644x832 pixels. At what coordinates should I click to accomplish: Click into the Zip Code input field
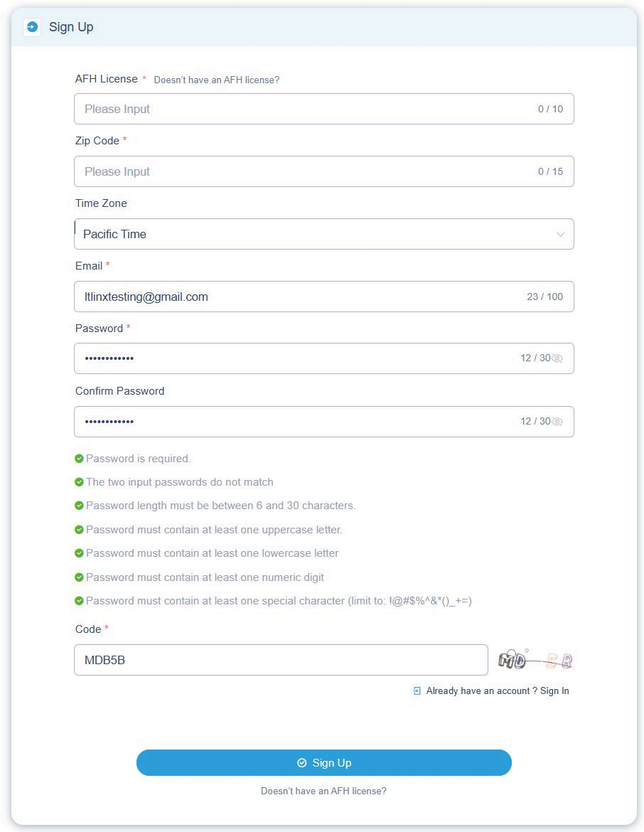[306, 172]
